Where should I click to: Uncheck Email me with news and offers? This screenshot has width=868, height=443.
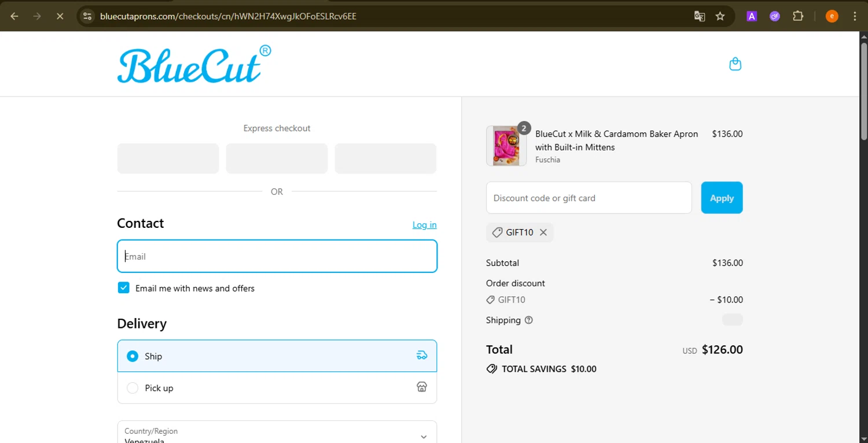coord(123,288)
